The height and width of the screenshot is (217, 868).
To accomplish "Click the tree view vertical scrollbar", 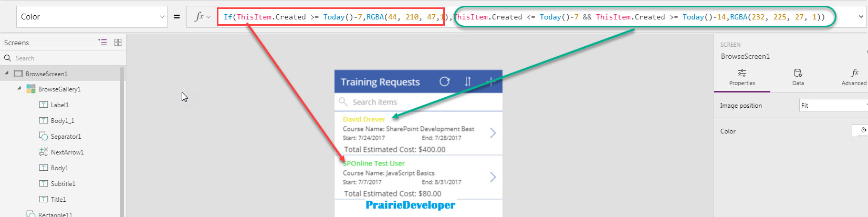I will pos(122,142).
